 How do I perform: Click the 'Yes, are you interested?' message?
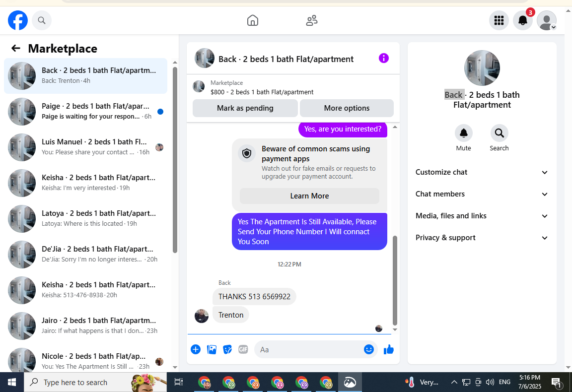point(343,129)
